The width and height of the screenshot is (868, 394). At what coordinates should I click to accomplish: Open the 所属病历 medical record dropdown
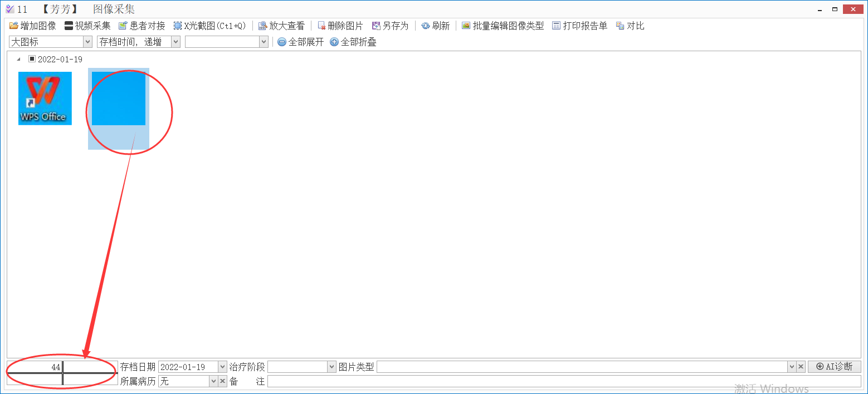coord(213,381)
